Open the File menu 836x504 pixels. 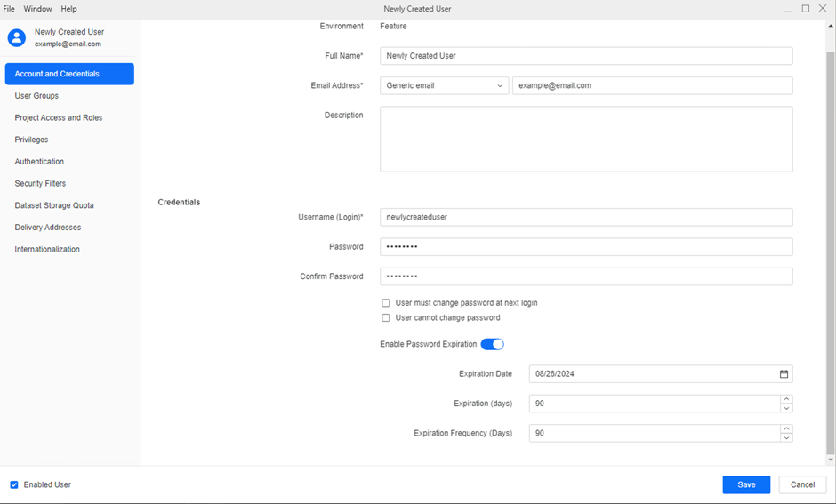pyautogui.click(x=9, y=9)
